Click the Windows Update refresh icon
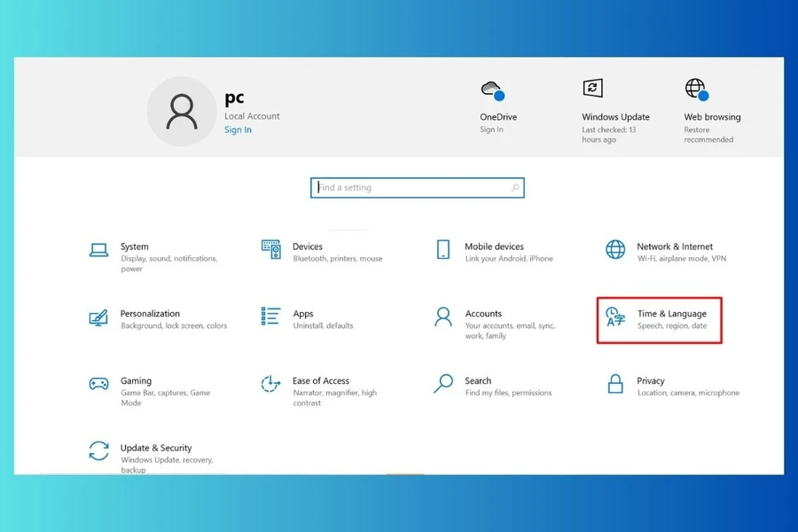 pyautogui.click(x=593, y=88)
